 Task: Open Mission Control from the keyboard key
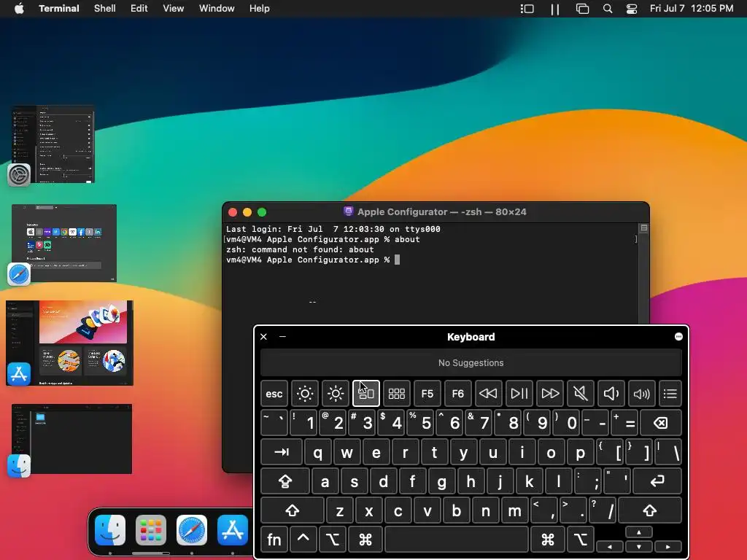[x=366, y=394]
